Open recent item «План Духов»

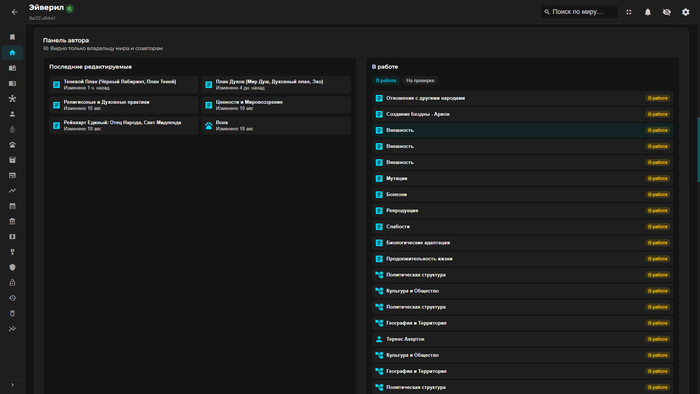pos(276,85)
